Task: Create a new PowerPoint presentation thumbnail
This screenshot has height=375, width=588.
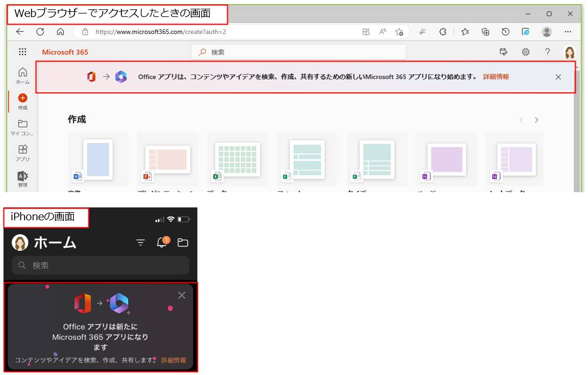Action: 167,159
